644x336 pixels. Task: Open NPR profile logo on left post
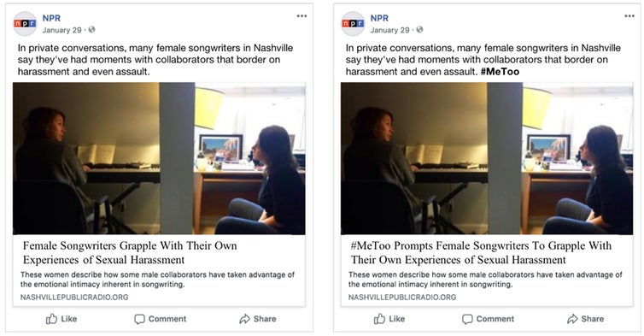25,23
